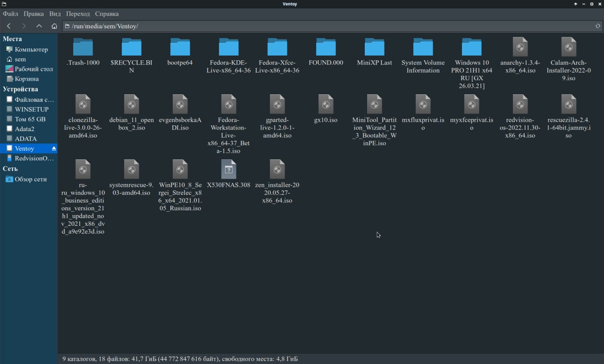Image resolution: width=604 pixels, height=364 pixels.
Task: Open home folder via house icon
Action: (x=54, y=26)
